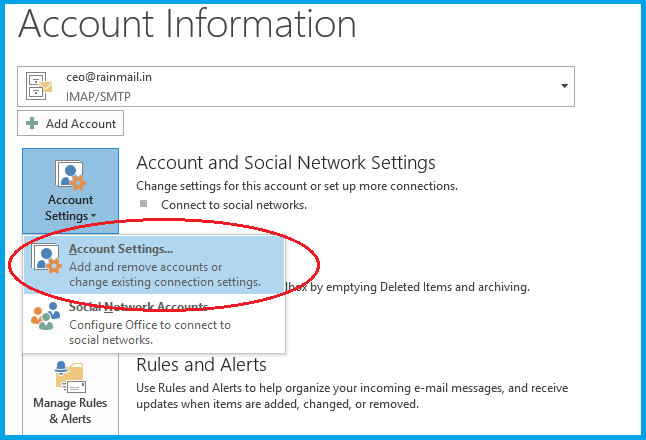The width and height of the screenshot is (646, 440).
Task: Click the Account and Social Network Settings heading
Action: coord(286,163)
